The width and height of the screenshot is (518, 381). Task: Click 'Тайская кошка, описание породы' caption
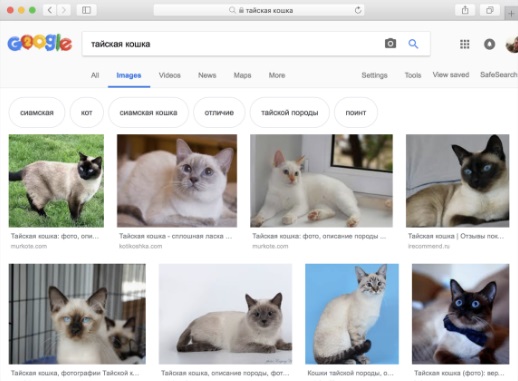pyautogui.click(x=225, y=373)
